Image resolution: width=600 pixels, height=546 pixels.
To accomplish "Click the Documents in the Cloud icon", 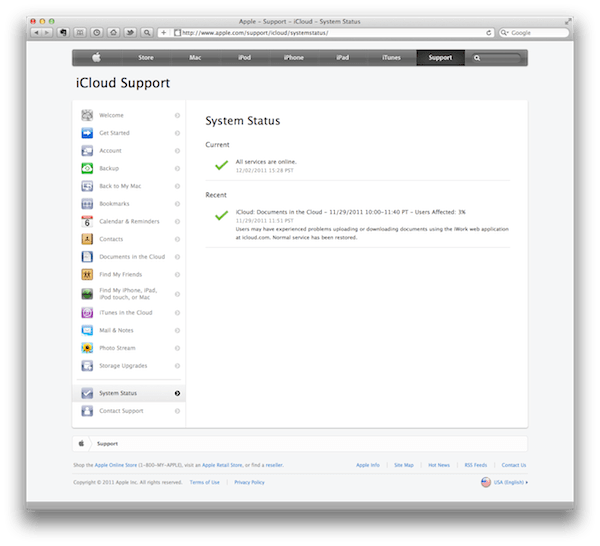I will coord(87,256).
